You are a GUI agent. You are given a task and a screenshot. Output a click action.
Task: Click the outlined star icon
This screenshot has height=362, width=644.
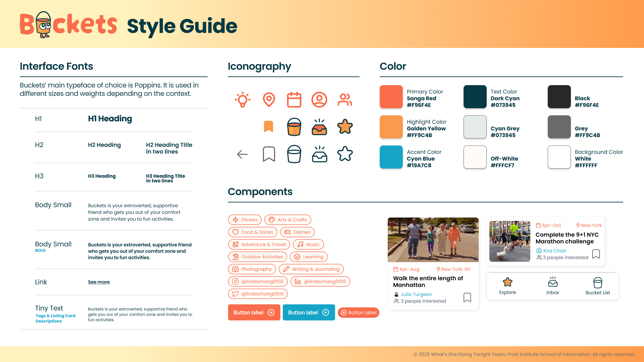(x=345, y=154)
